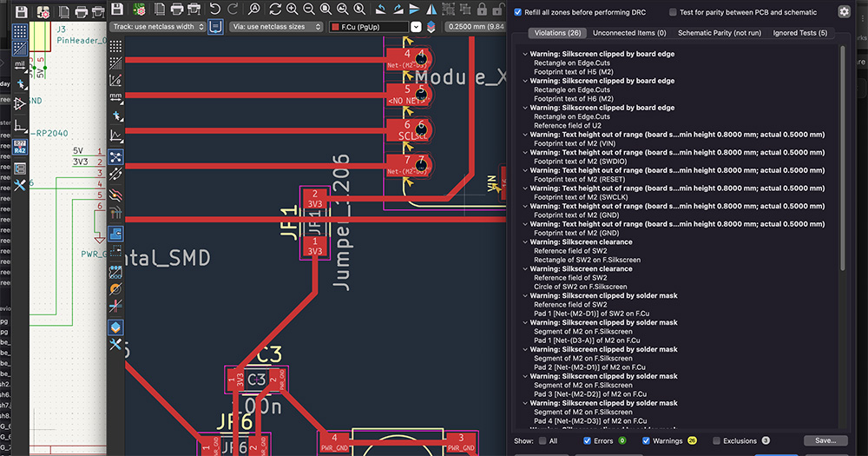Collapse warning for Pad 1 of SW2
The width and height of the screenshot is (868, 456).
pos(525,296)
